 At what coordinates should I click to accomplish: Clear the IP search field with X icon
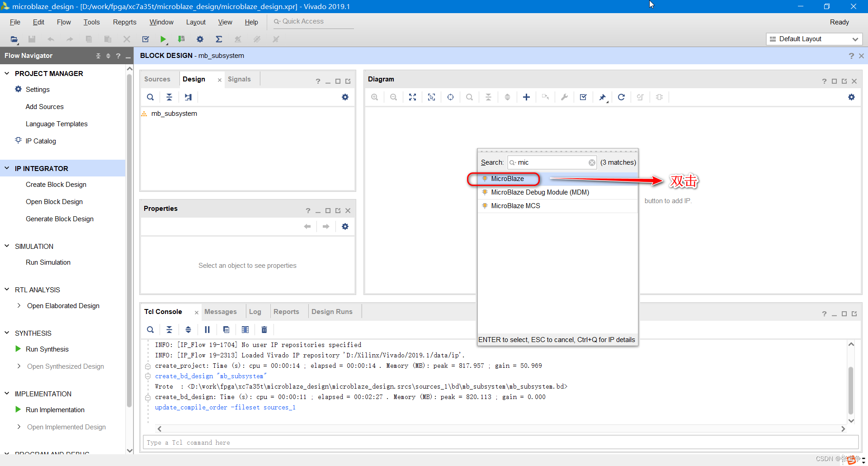tap(592, 163)
